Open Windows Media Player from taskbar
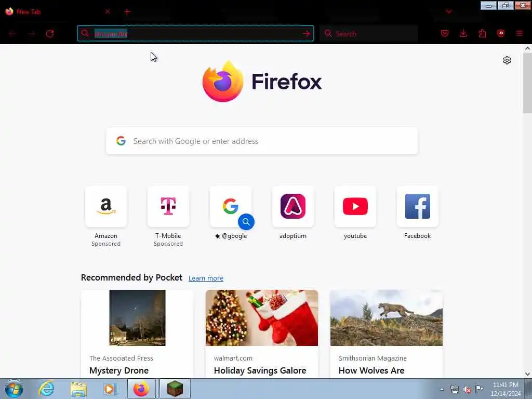This screenshot has width=532, height=399. [x=109, y=389]
